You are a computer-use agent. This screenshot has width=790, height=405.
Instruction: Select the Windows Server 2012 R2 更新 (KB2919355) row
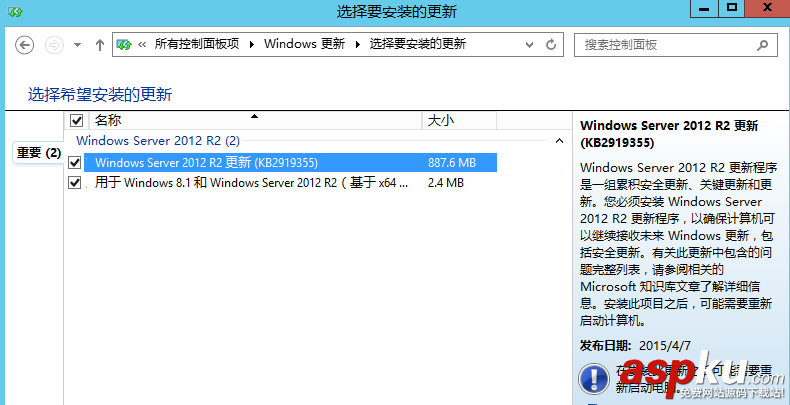(x=290, y=162)
